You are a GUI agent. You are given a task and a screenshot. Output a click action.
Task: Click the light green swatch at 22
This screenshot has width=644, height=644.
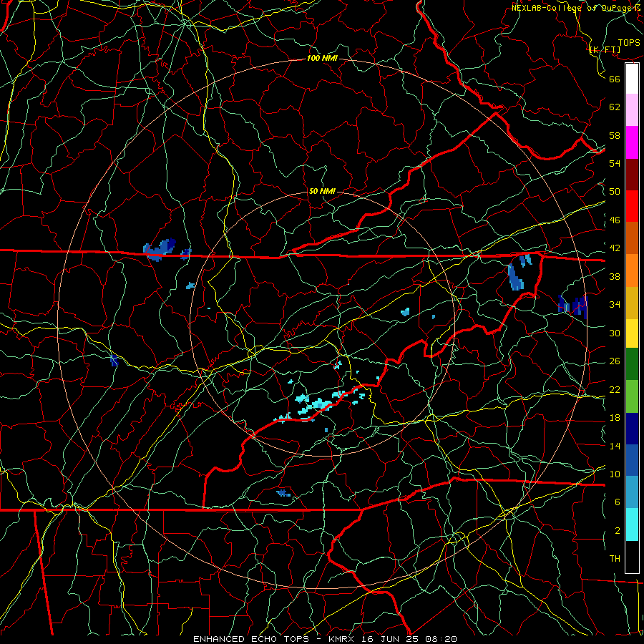632,396
